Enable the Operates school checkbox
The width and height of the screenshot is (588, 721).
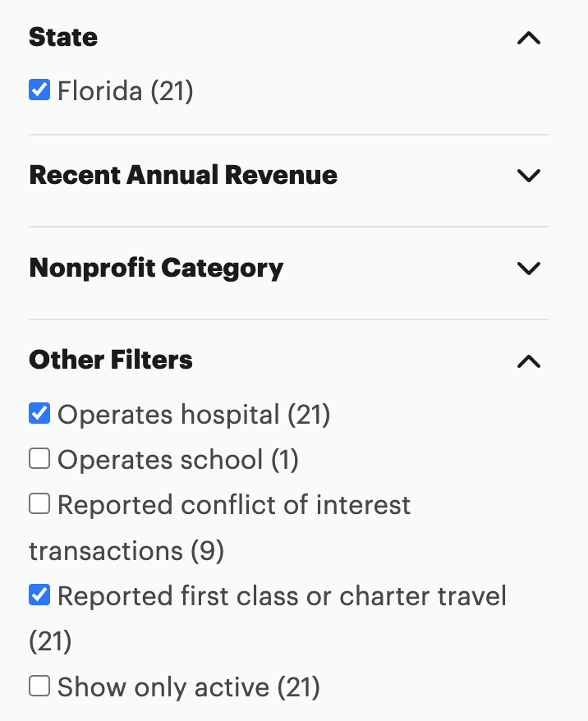[x=39, y=459]
